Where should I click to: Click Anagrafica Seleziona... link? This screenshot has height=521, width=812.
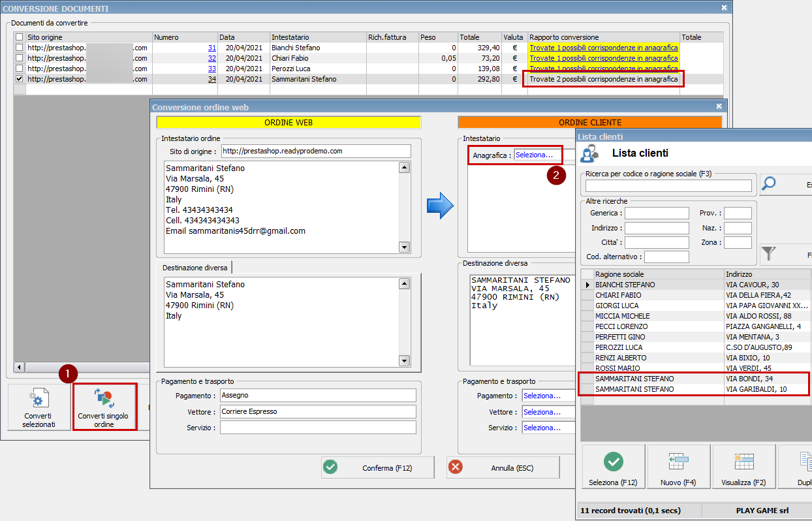534,155
